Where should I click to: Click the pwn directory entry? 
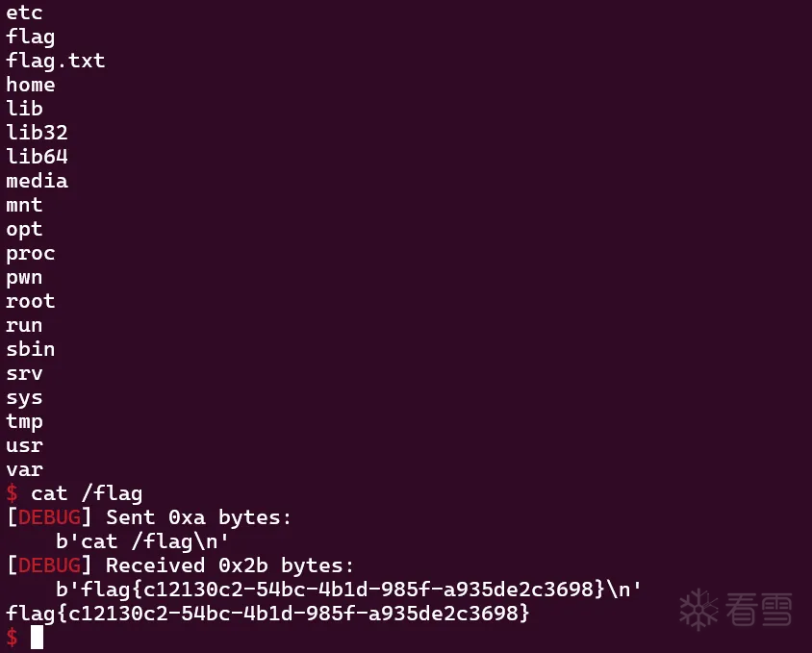(24, 277)
